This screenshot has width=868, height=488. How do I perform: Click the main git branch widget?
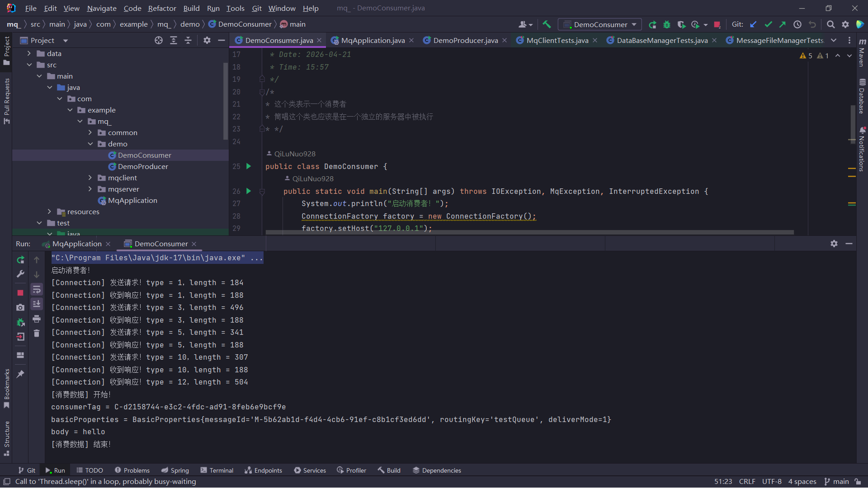point(836,482)
